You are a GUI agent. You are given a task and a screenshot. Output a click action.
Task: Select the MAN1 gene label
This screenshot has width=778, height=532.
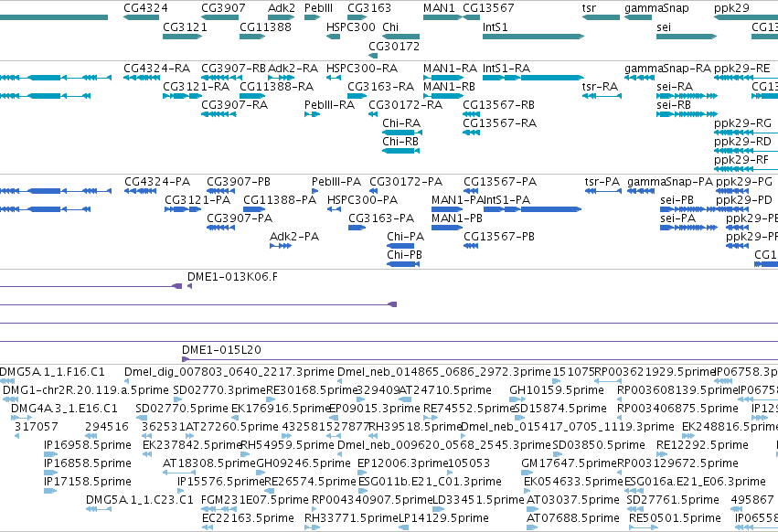[x=439, y=8]
